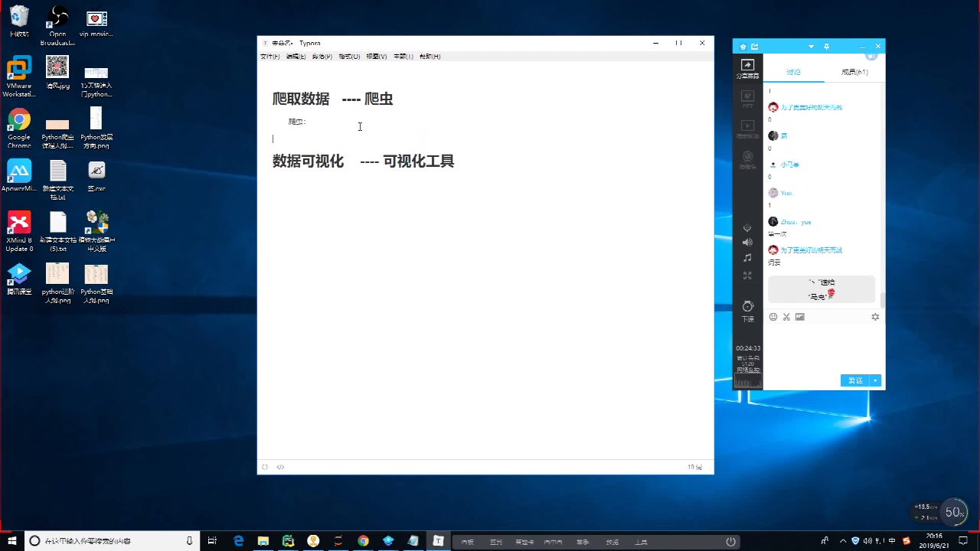Open the chevron dropdown at the panel top

tap(811, 47)
